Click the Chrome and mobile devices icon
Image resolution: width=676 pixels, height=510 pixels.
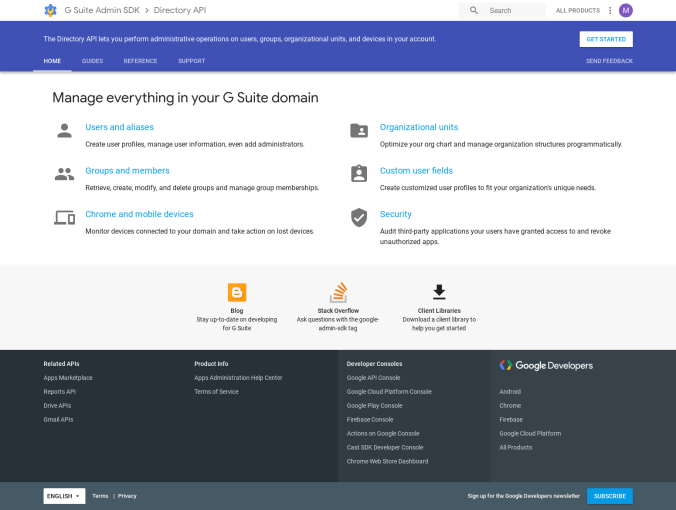coord(65,218)
